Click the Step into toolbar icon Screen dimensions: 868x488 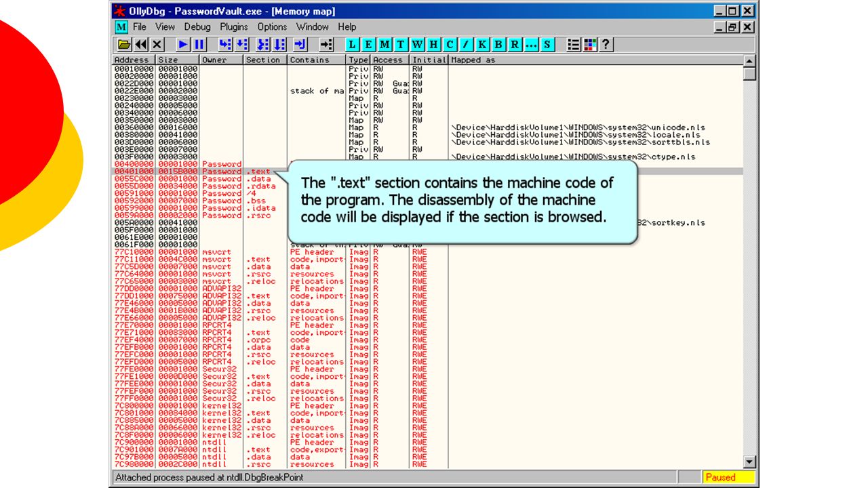(x=225, y=45)
